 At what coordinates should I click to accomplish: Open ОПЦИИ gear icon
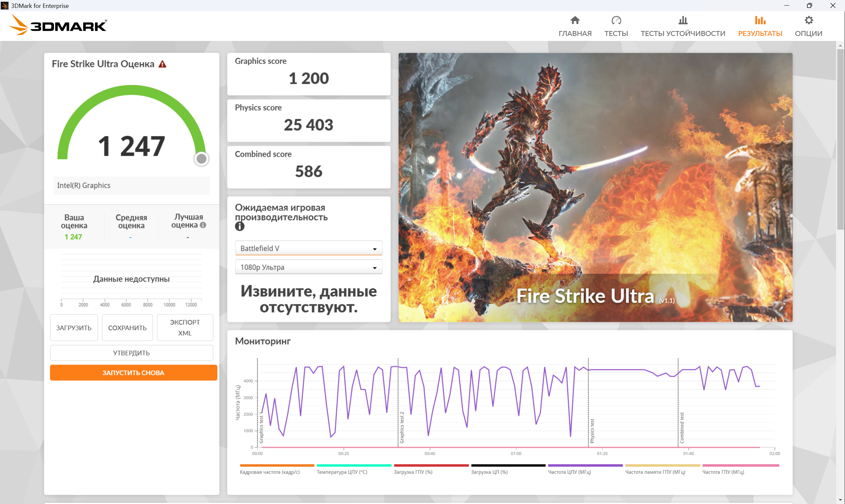point(808,20)
